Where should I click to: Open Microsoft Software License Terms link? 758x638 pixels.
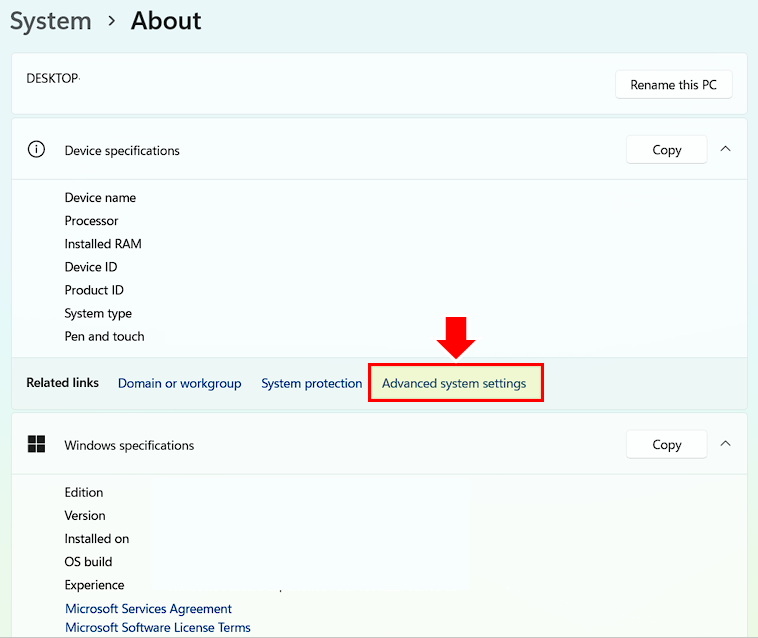click(158, 627)
